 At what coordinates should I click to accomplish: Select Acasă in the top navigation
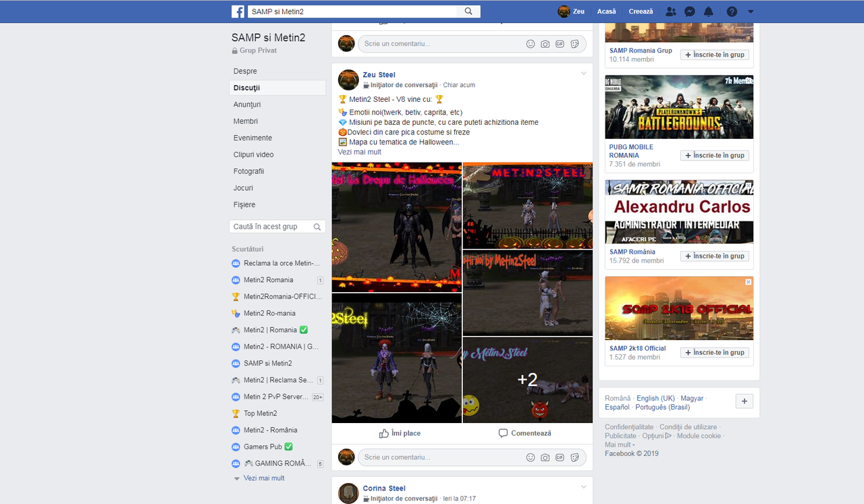pos(606,11)
